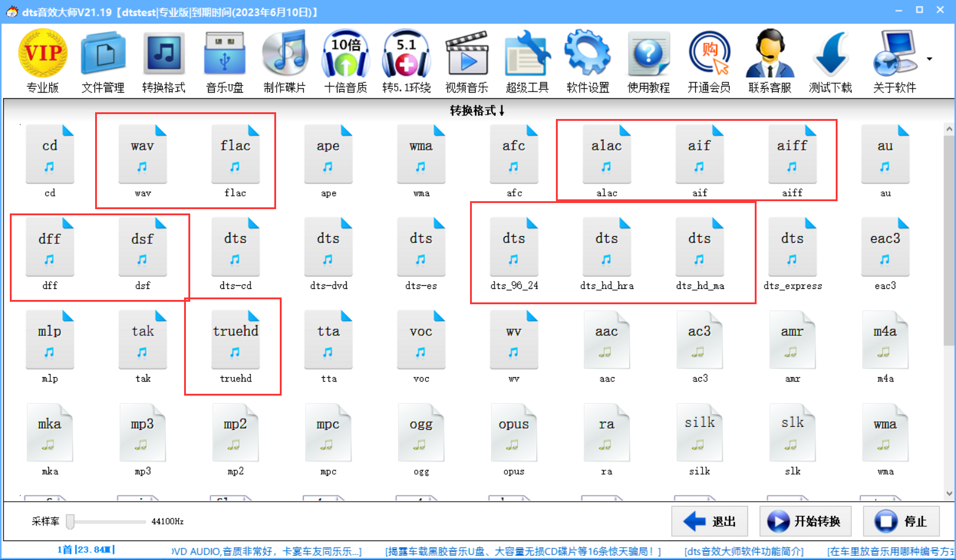The image size is (956, 560).
Task: Choose the dts-es format icon
Action: click(421, 253)
